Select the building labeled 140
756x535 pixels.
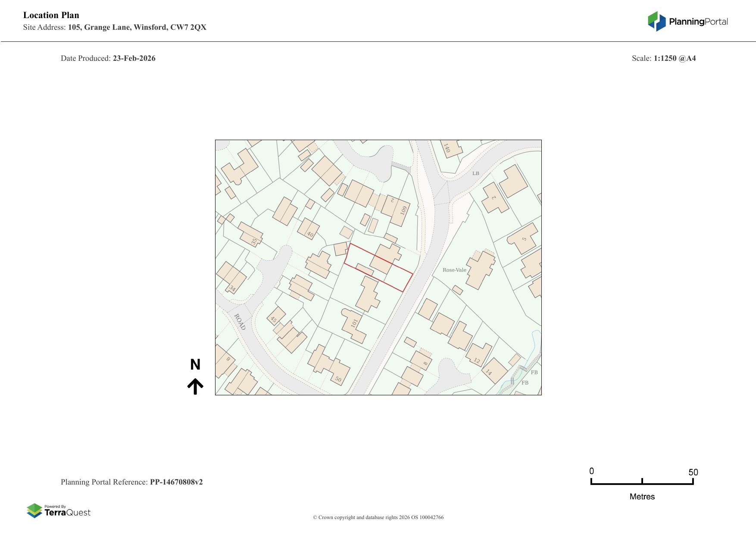[449, 148]
